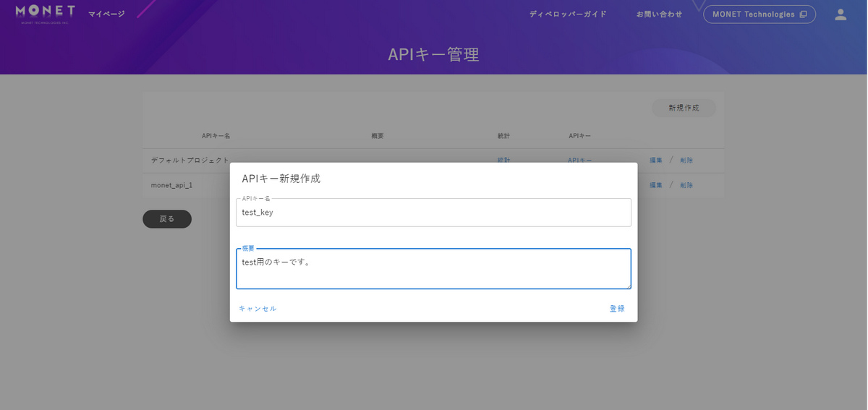Click the 新規作成 button
This screenshot has width=868, height=410.
[684, 108]
